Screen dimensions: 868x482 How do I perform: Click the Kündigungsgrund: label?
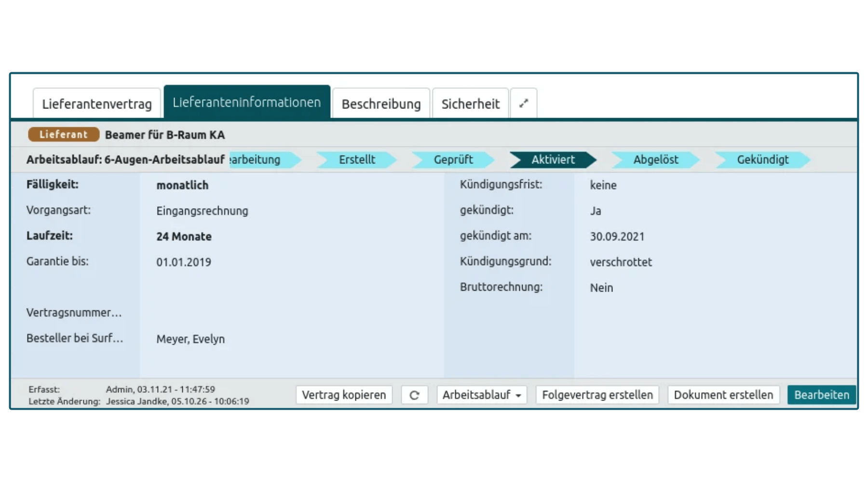[505, 262]
